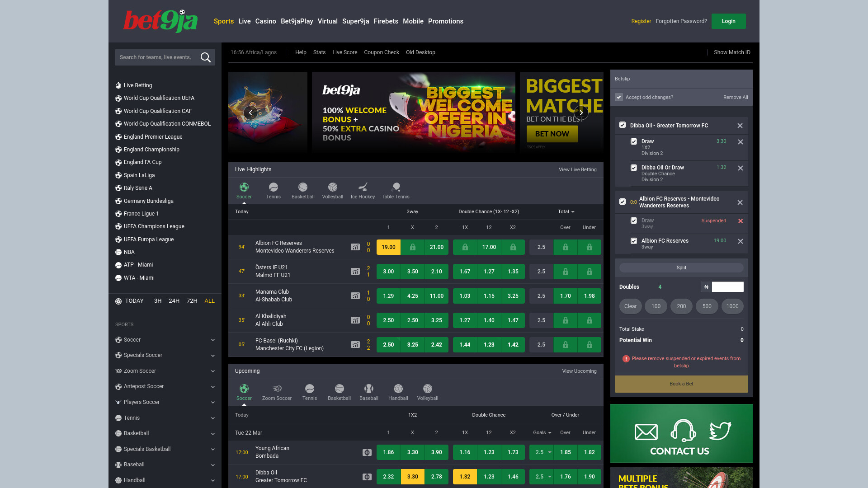Click info icon for Young African match
Image resolution: width=868 pixels, height=488 pixels.
click(x=367, y=452)
